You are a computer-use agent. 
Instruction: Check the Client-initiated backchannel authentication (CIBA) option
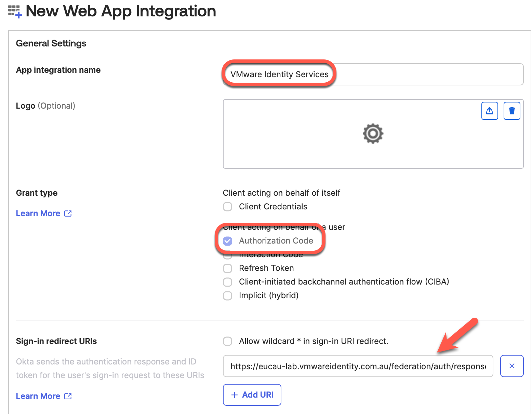pyautogui.click(x=227, y=282)
